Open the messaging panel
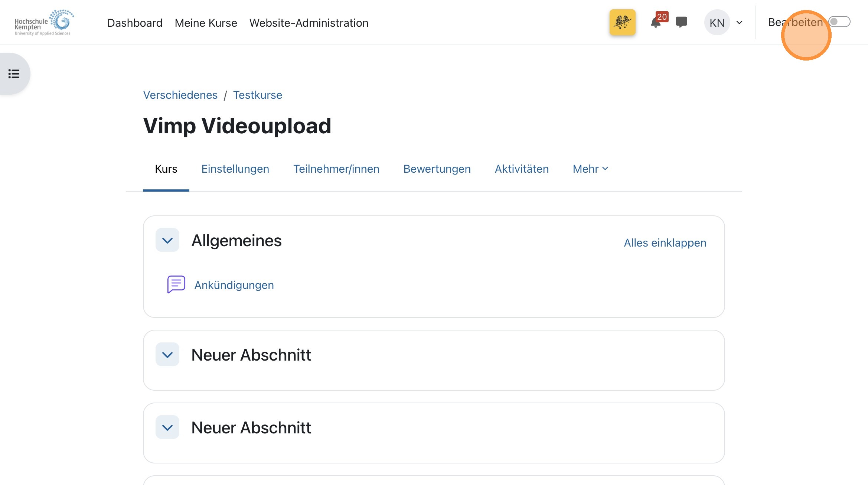868x485 pixels. coord(682,22)
